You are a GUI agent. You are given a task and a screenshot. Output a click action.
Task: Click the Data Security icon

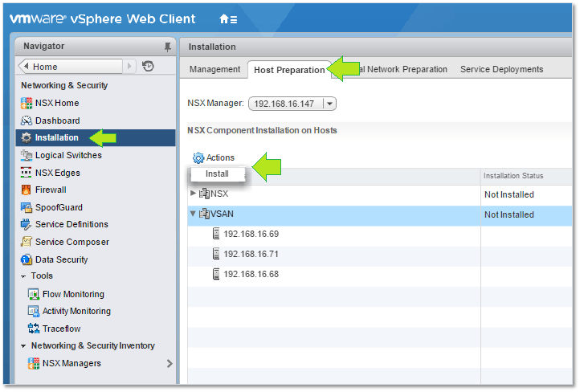(x=27, y=259)
